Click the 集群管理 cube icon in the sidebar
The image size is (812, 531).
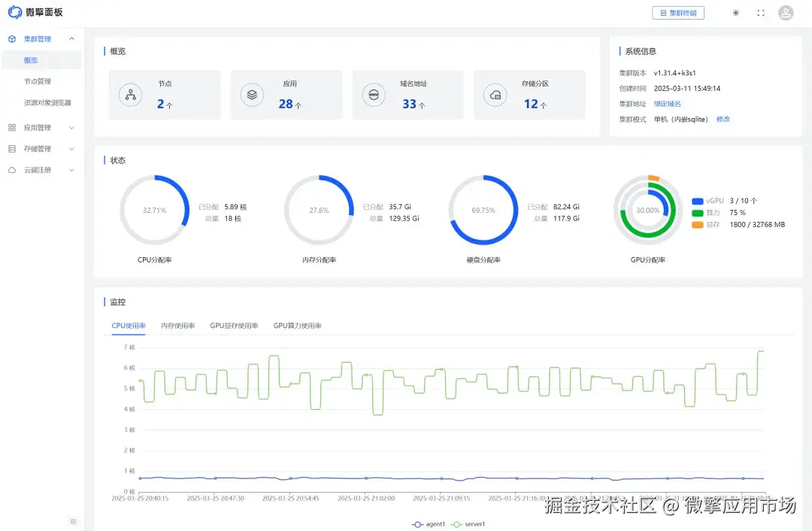click(x=12, y=39)
